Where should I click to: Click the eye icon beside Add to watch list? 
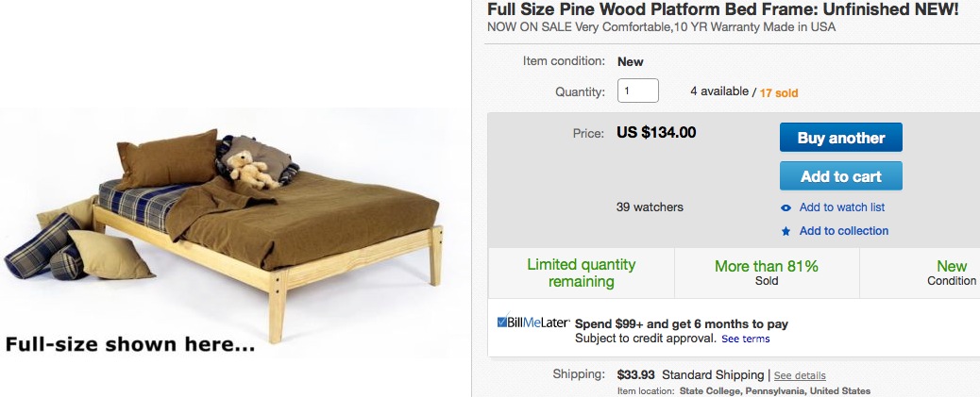tap(786, 207)
